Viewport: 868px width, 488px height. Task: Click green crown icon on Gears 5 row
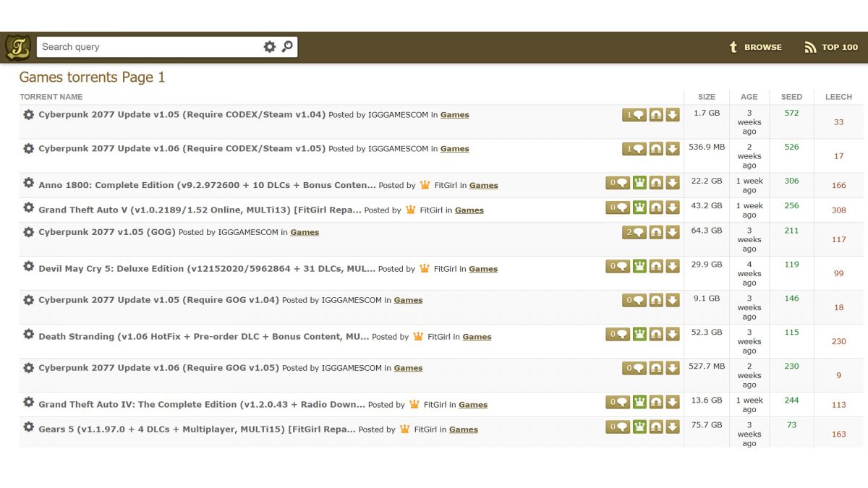pos(639,427)
